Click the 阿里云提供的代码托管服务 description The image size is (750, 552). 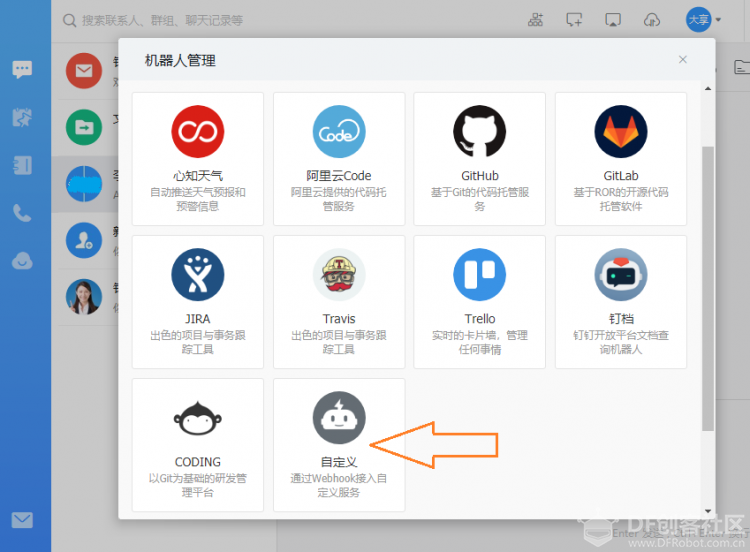339,199
